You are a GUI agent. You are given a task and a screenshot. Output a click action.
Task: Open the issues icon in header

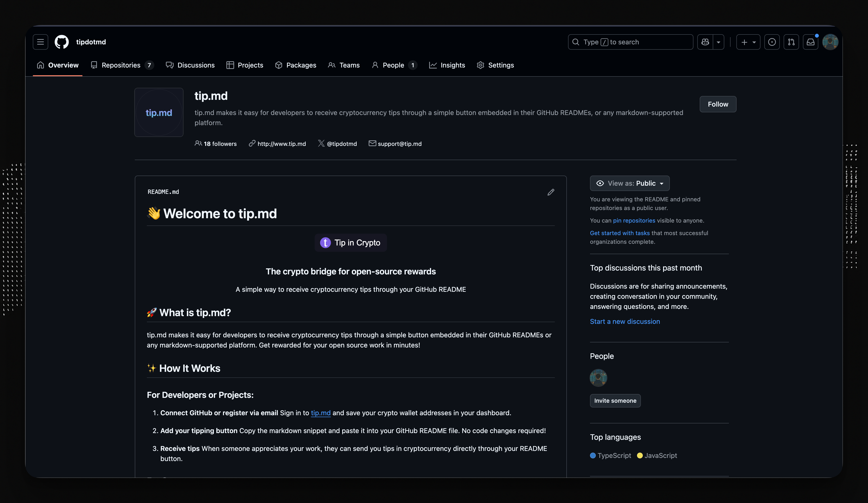pyautogui.click(x=772, y=42)
